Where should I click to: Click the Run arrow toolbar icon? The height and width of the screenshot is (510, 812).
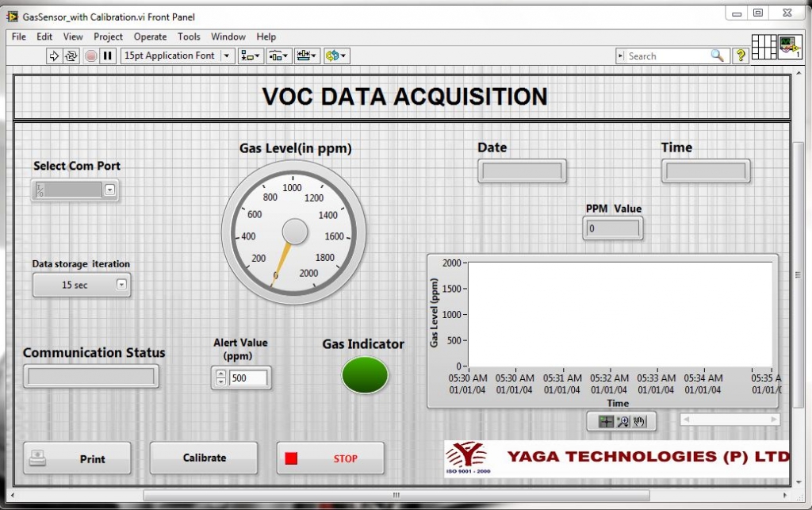click(x=54, y=56)
